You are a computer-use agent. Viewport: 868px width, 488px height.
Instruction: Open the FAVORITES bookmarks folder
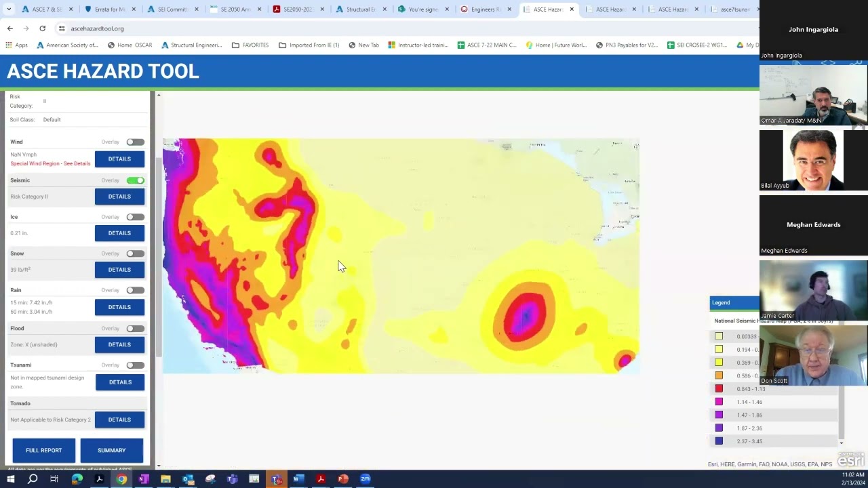250,45
